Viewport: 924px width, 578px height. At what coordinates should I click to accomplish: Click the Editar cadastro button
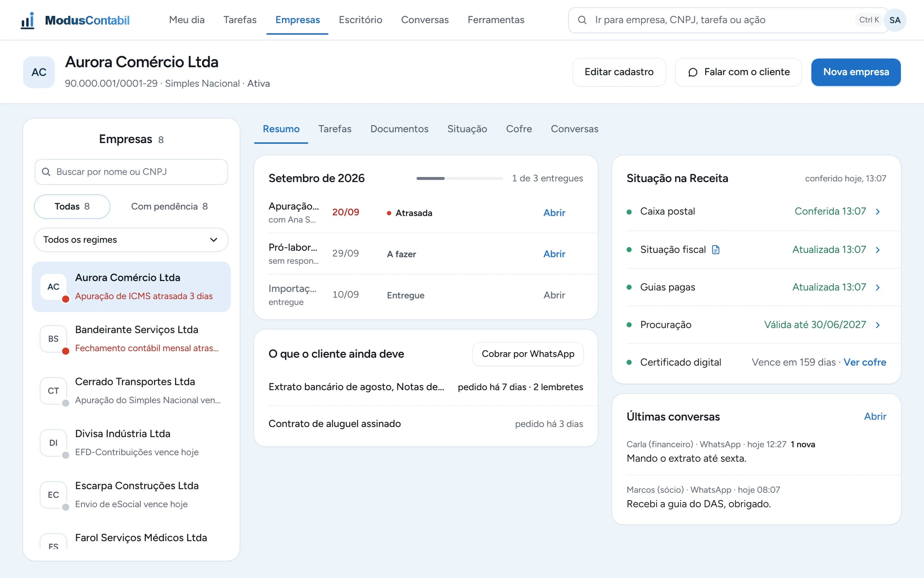click(619, 72)
